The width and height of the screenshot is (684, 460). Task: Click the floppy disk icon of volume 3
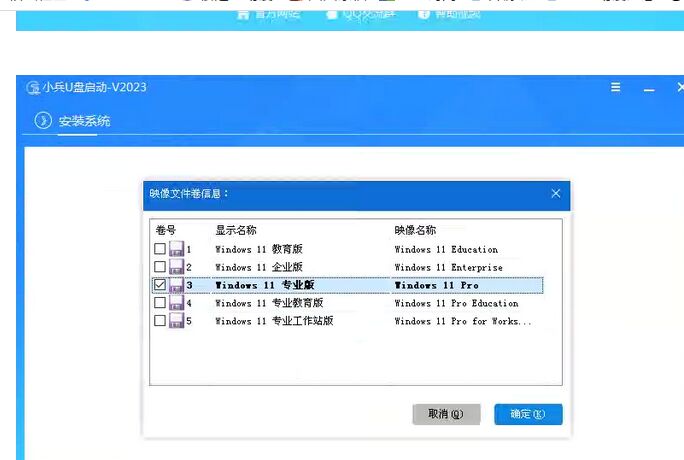(x=176, y=285)
